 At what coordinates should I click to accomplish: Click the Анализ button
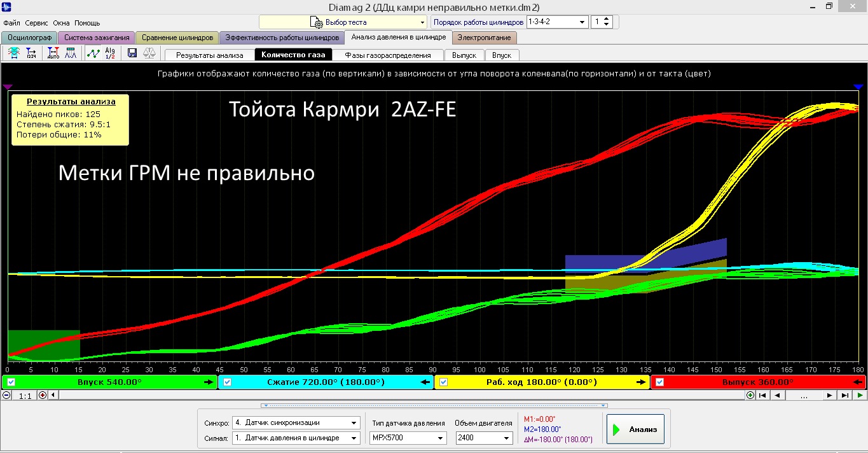coord(635,429)
